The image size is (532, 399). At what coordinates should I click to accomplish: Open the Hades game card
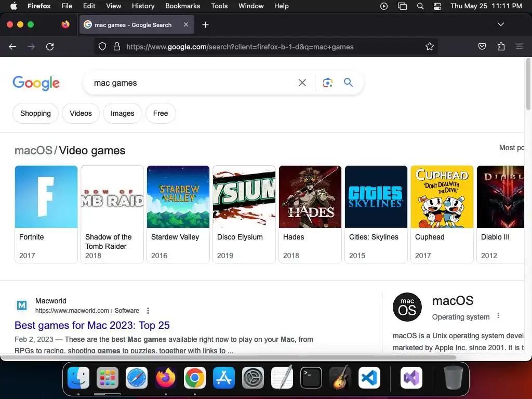pyautogui.click(x=310, y=214)
